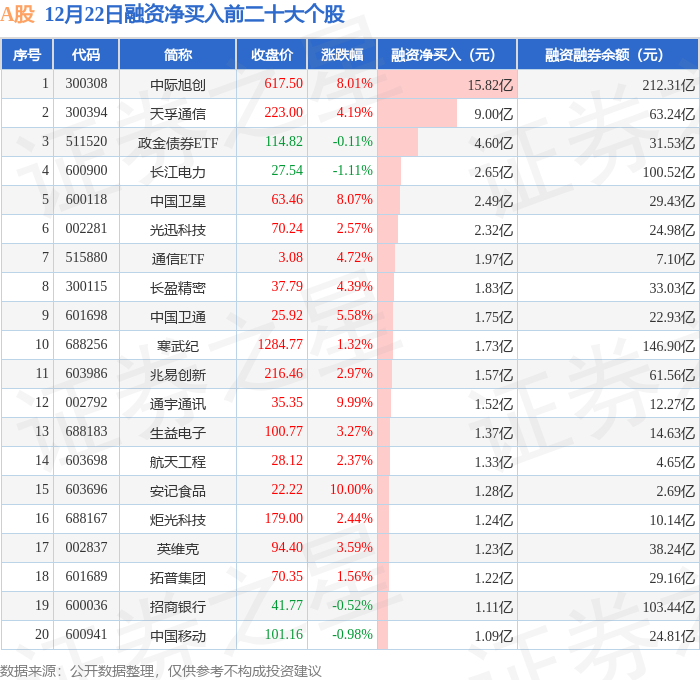Select the name 炬光科技
The height and width of the screenshot is (680, 700).
[178, 520]
